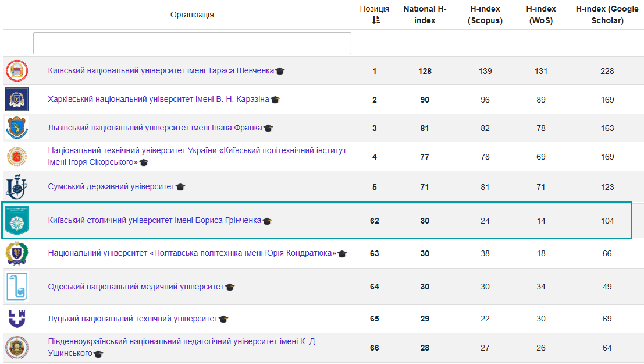Image resolution: width=644 pixels, height=364 pixels.
Task: Click the Lutsk Technical University logo
Action: click(16, 319)
